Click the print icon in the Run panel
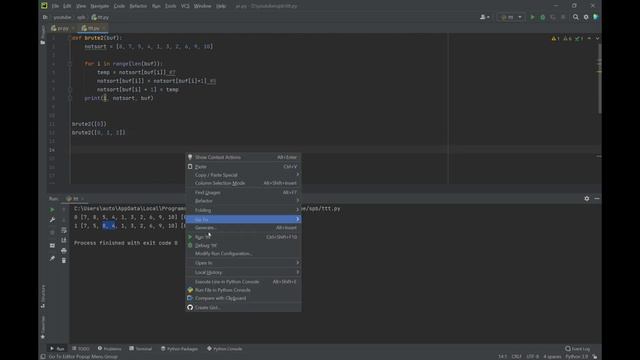 point(64,251)
